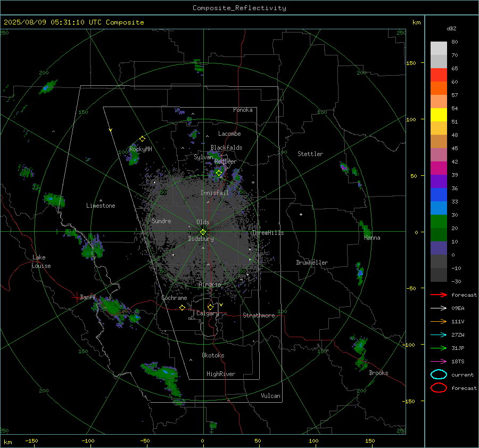
Task: Click the yellow diamond marker above Calgary
Action: click(x=210, y=307)
